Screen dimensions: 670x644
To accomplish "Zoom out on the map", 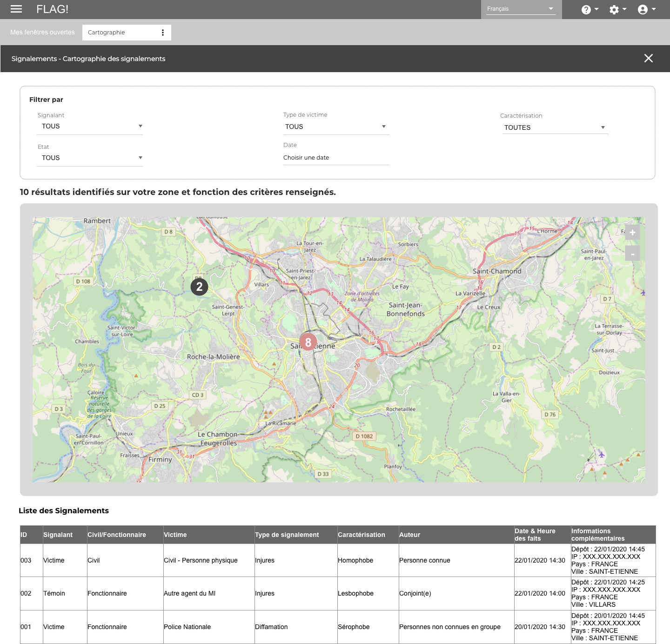I will click(x=632, y=254).
